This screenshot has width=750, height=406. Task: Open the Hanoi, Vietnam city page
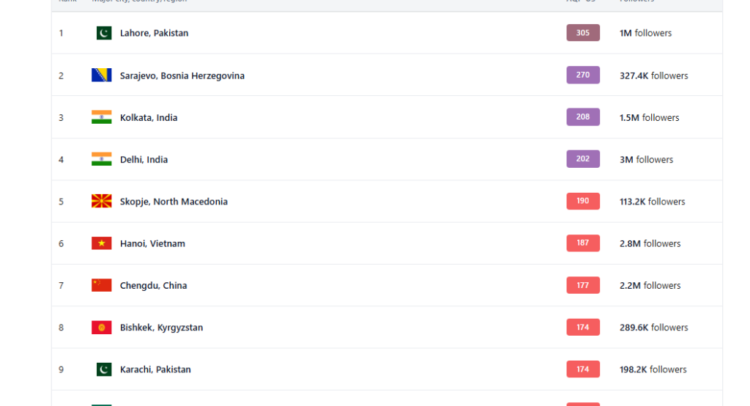(x=152, y=243)
